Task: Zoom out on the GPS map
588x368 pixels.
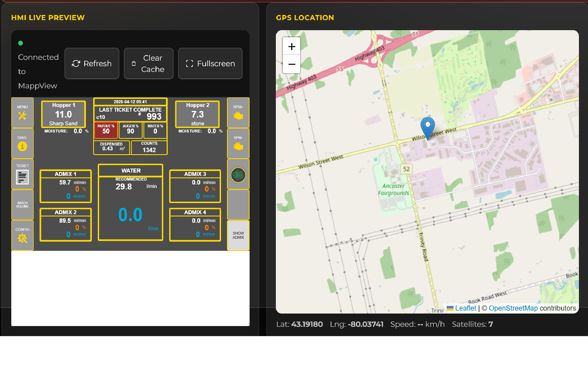Action: pos(291,64)
